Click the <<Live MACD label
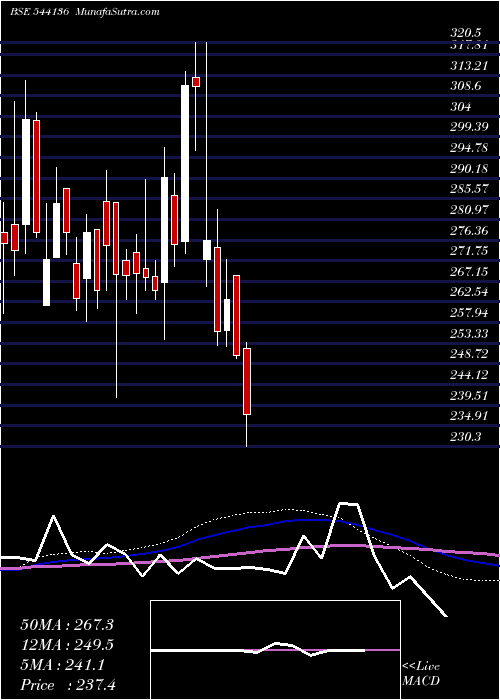 pos(421,674)
